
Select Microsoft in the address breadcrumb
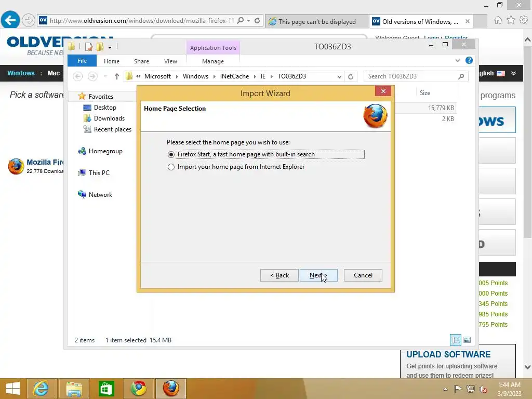[x=157, y=76]
